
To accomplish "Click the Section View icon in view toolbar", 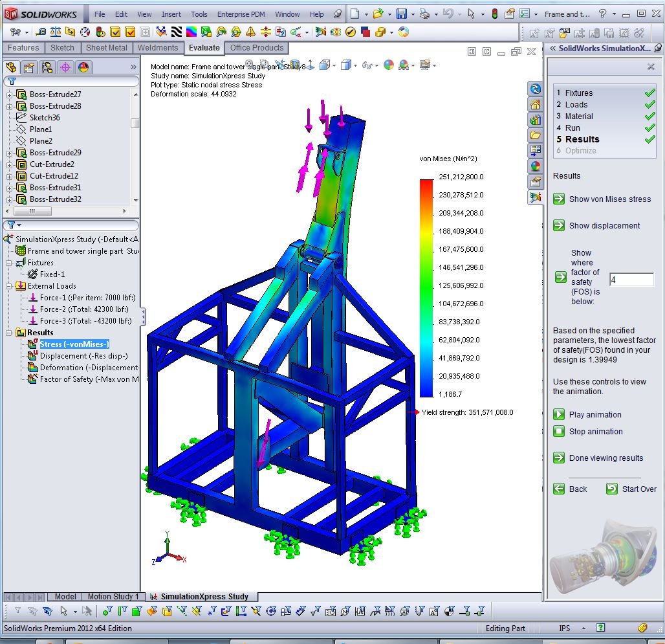I will tap(295, 65).
